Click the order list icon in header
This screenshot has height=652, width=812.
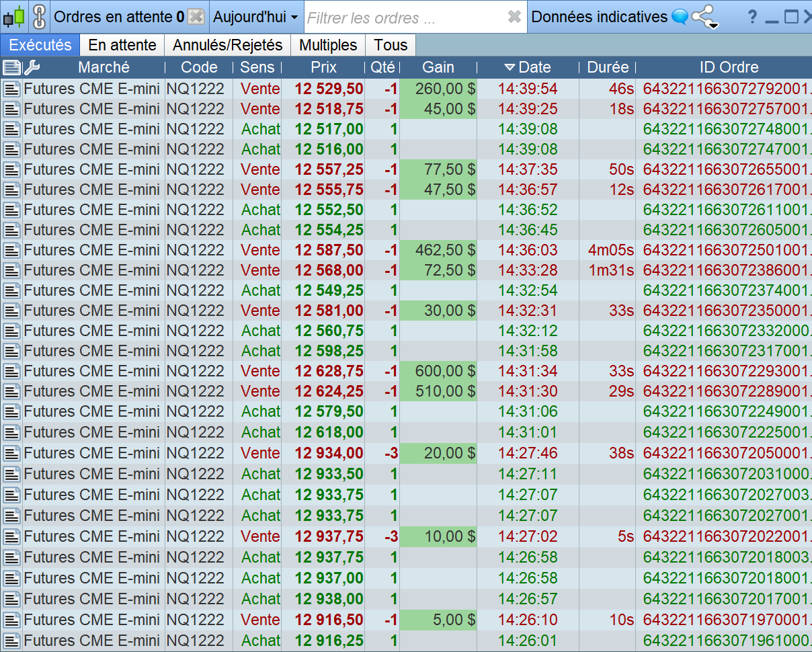point(11,67)
